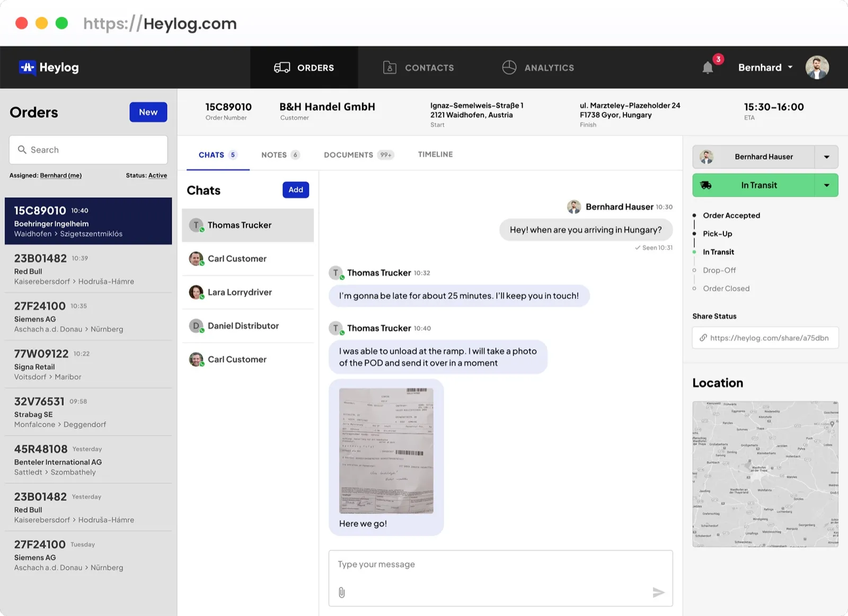Switch to the Documents tab

[359, 155]
